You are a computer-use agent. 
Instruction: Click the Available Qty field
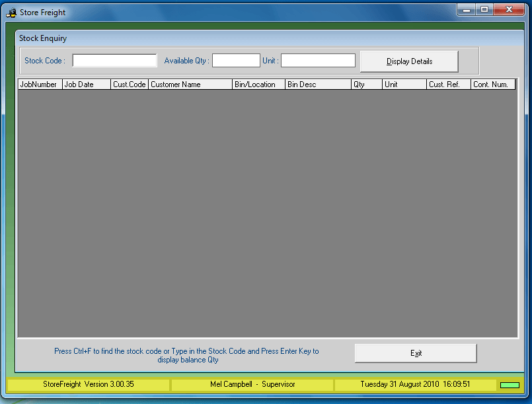pos(236,61)
